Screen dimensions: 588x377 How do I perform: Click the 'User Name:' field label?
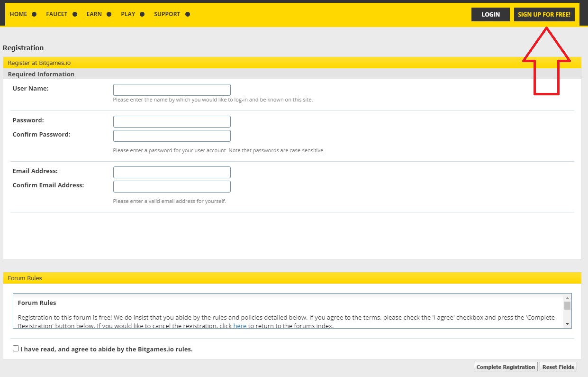click(30, 89)
